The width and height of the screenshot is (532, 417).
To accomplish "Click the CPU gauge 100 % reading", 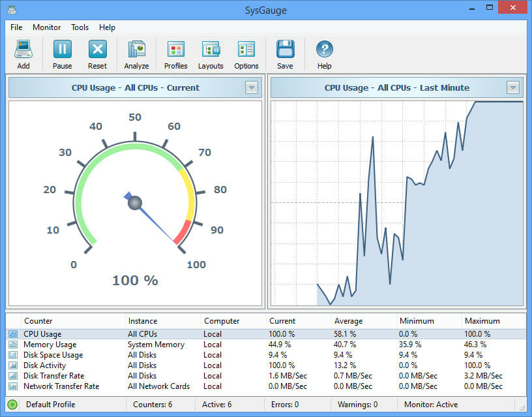I will pyautogui.click(x=135, y=281).
